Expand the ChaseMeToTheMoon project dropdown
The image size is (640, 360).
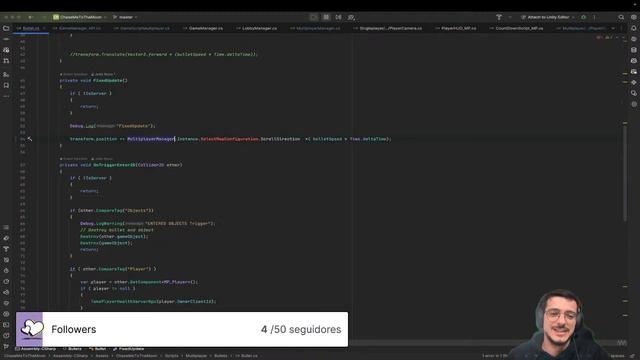click(80, 17)
